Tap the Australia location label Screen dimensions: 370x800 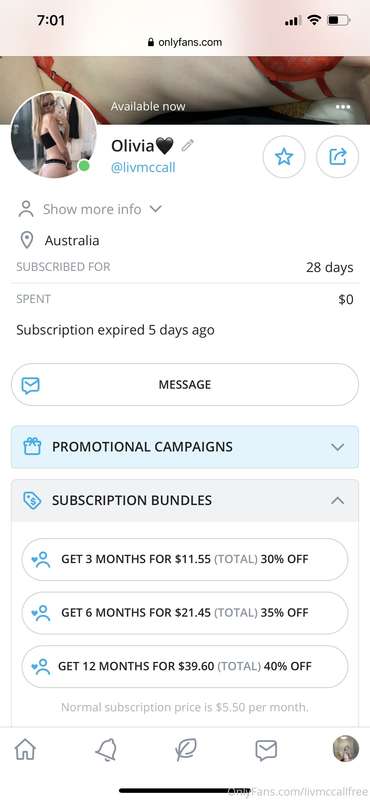pos(72,240)
